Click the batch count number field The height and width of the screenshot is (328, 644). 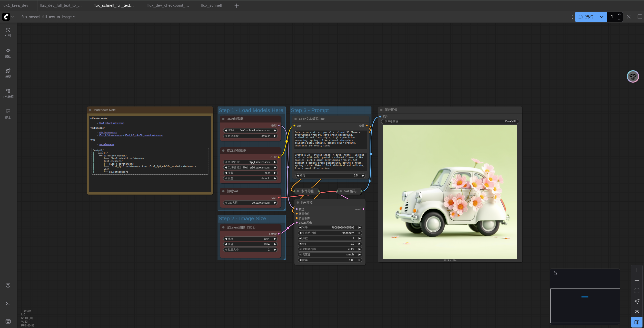(x=612, y=17)
